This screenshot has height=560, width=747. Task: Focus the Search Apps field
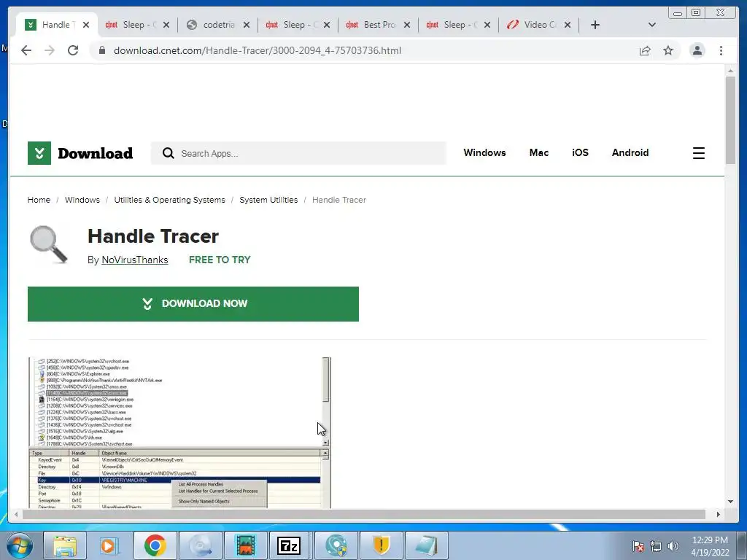click(298, 153)
